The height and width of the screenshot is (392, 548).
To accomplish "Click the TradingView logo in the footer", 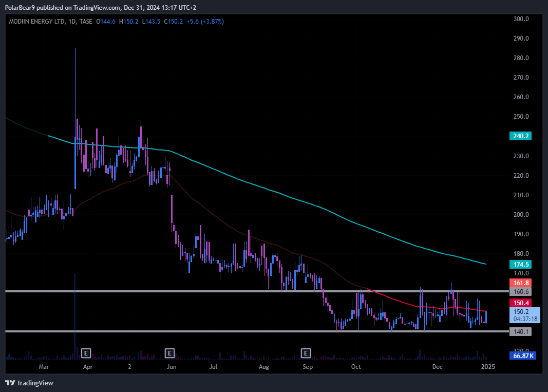I will [29, 383].
